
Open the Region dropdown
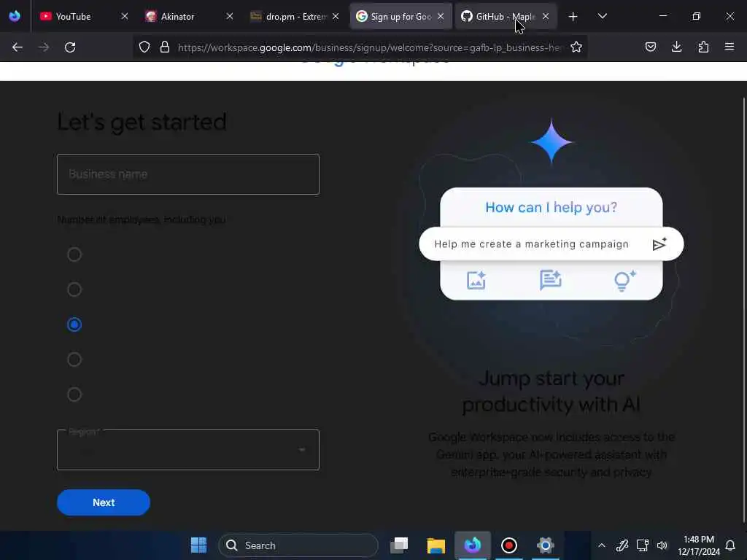pyautogui.click(x=188, y=450)
